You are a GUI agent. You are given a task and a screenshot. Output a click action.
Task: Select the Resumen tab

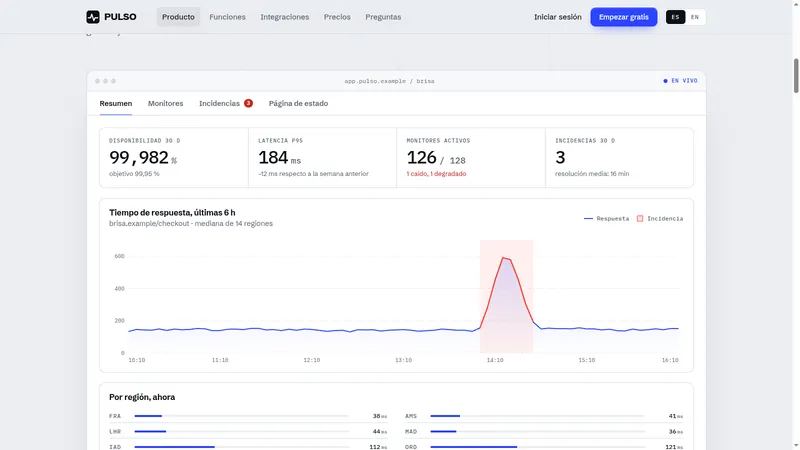point(116,103)
